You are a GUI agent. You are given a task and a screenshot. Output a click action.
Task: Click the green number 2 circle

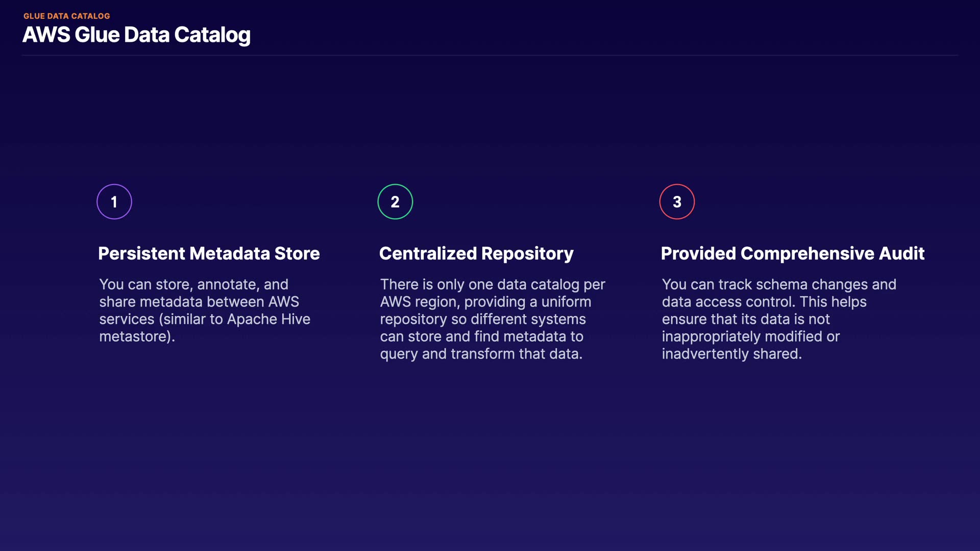point(395,202)
